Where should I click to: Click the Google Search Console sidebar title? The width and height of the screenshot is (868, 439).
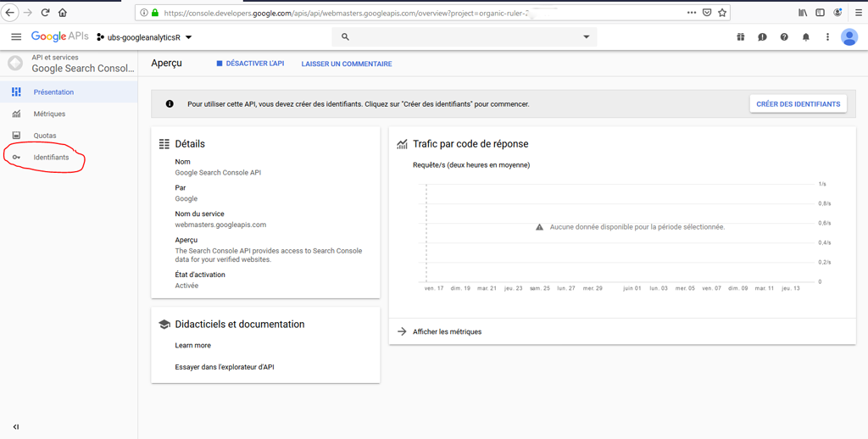(83, 69)
